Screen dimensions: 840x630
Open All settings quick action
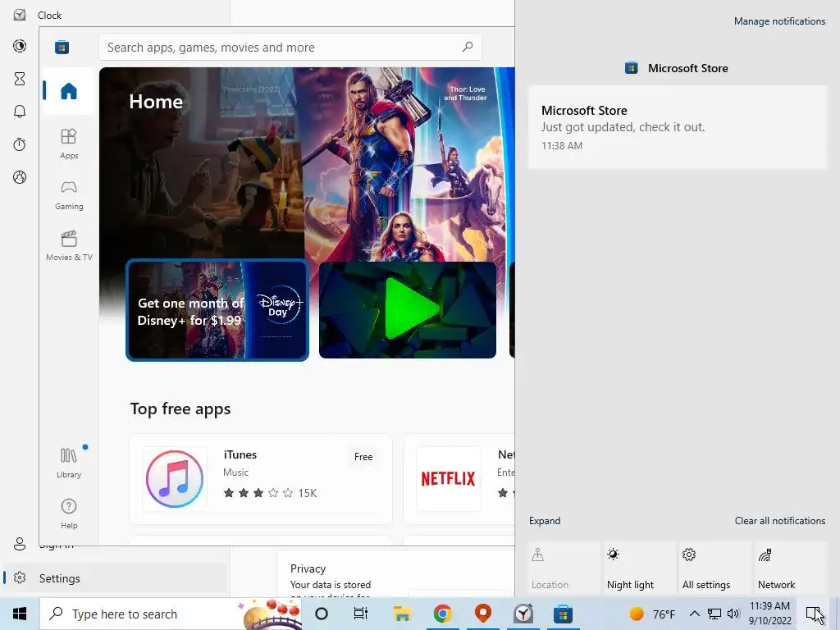(715, 568)
